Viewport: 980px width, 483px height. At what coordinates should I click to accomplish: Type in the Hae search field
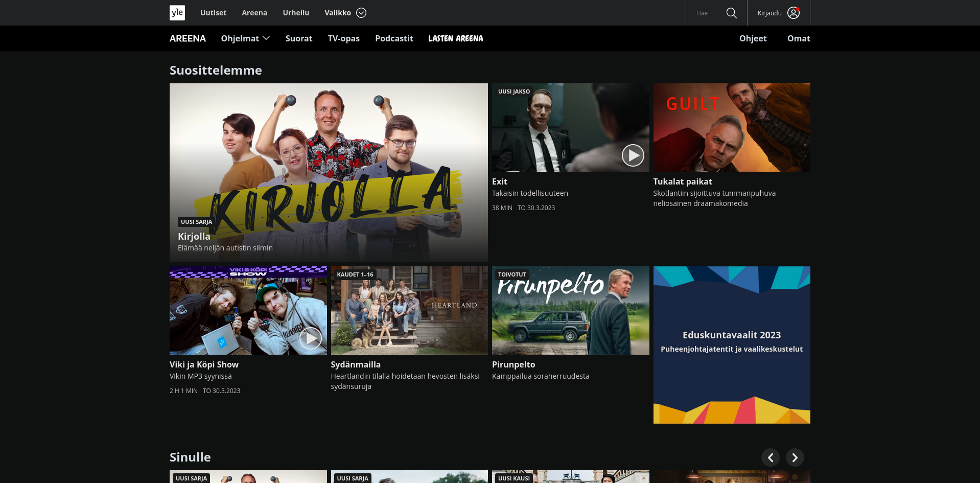click(x=705, y=13)
